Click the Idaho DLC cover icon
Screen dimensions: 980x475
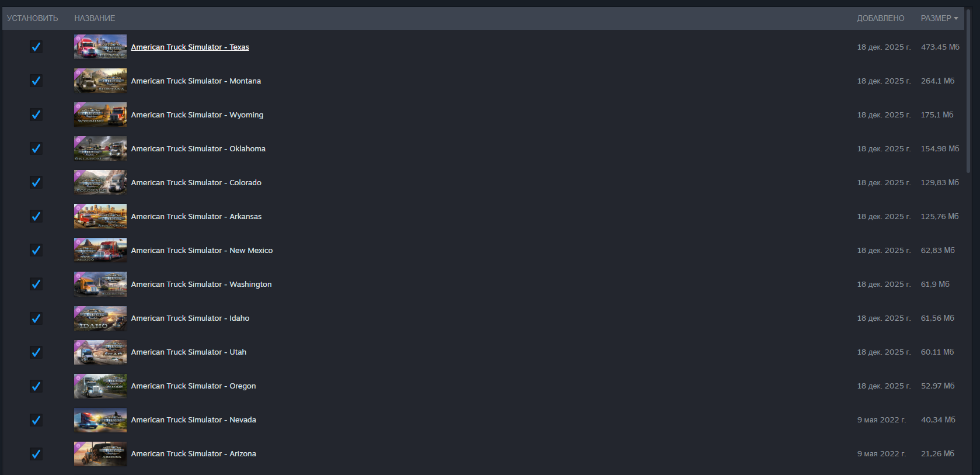click(x=100, y=318)
